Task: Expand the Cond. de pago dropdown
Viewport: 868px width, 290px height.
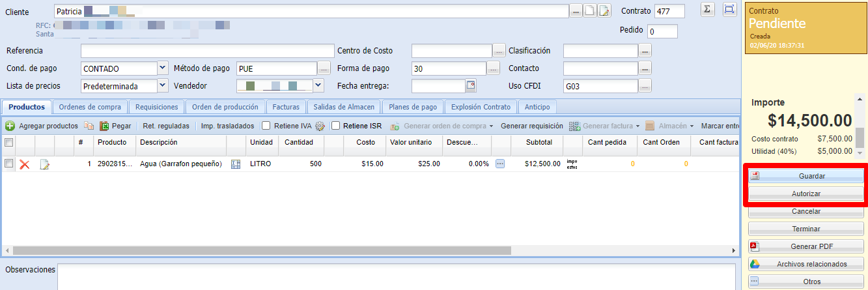Action: tap(163, 68)
